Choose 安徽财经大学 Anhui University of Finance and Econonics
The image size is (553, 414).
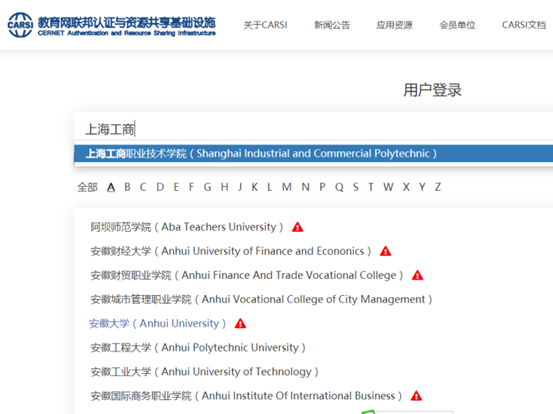tap(231, 251)
